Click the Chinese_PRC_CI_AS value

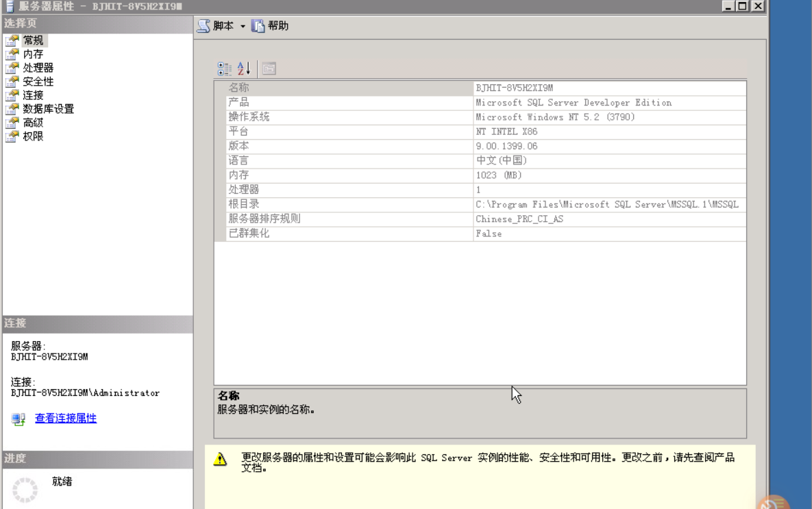(519, 219)
